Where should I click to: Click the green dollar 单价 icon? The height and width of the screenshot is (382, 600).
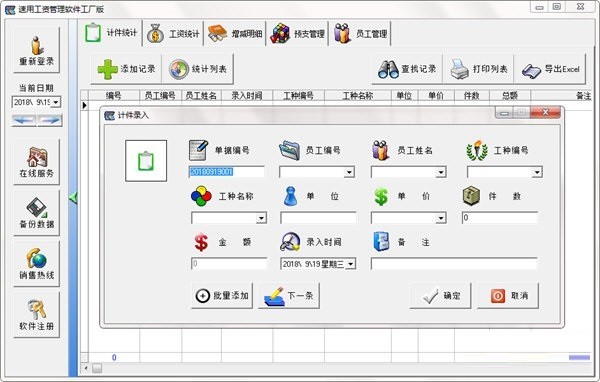click(x=381, y=196)
